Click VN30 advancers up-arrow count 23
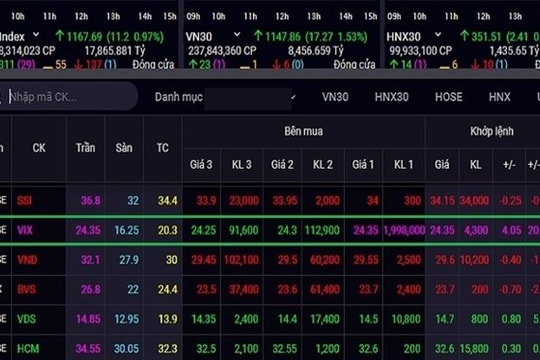 coord(200,64)
